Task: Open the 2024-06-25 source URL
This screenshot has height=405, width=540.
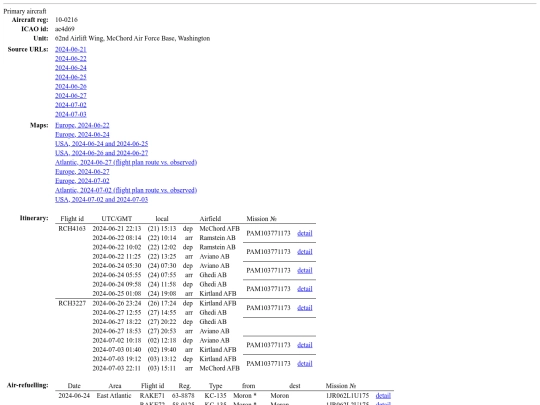Action: pos(71,77)
